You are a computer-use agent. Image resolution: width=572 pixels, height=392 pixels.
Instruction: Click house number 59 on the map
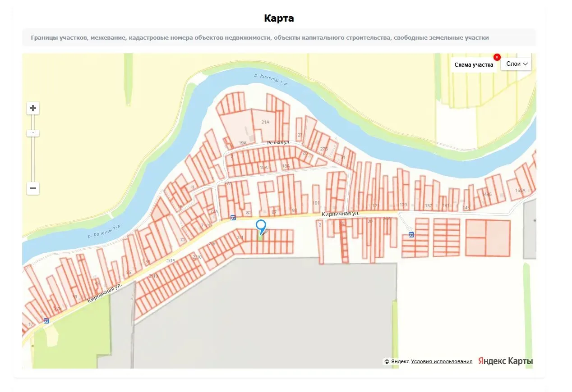pos(148,262)
